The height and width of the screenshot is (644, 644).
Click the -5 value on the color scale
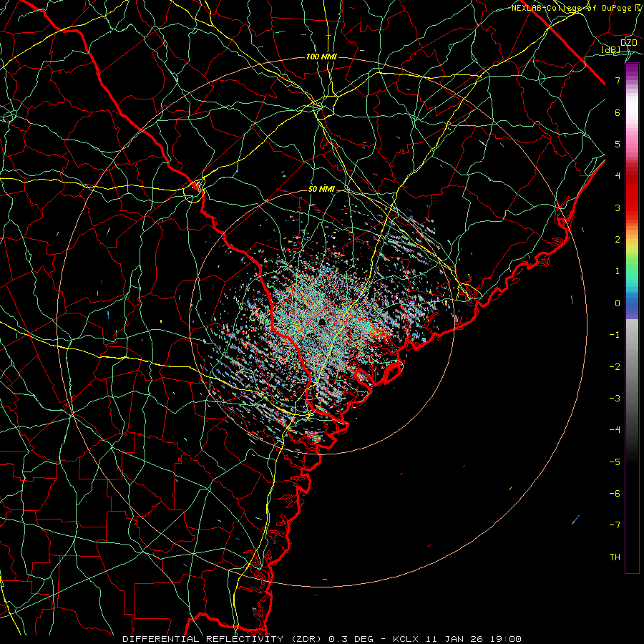point(615,462)
